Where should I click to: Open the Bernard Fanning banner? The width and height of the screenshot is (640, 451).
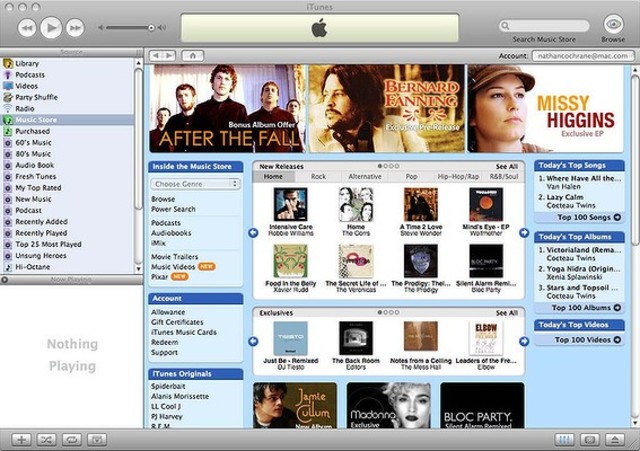tap(386, 109)
